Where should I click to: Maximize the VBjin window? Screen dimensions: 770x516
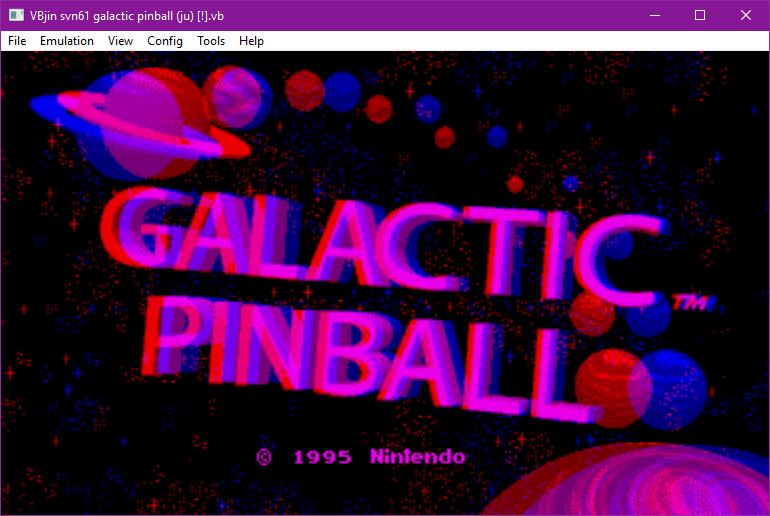coord(700,15)
